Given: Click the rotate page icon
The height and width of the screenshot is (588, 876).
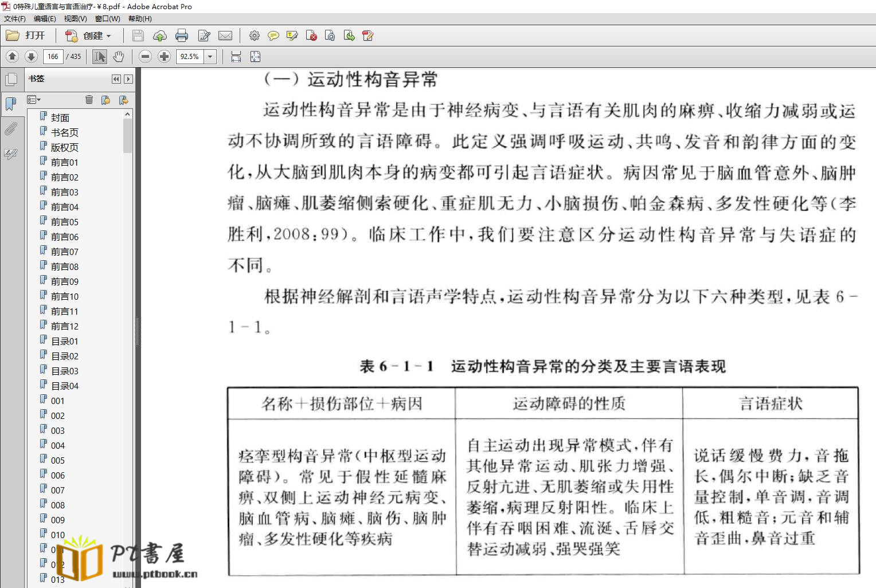Looking at the screenshot, I should (x=330, y=36).
